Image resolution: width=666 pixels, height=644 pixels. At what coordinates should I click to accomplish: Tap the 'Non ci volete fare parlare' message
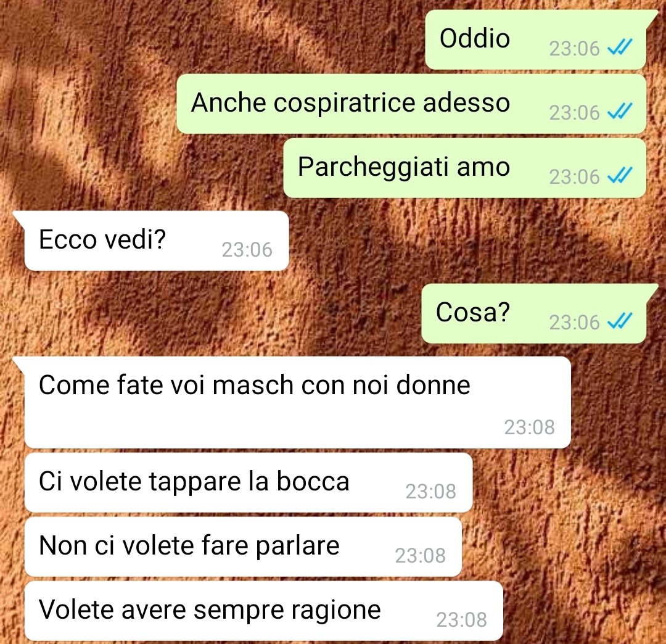click(243, 547)
